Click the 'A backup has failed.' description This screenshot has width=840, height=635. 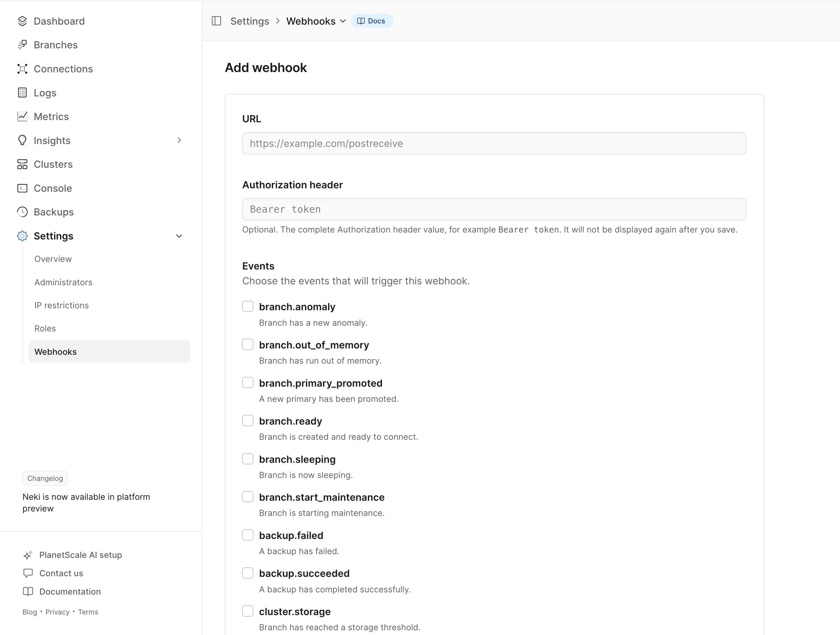(299, 551)
